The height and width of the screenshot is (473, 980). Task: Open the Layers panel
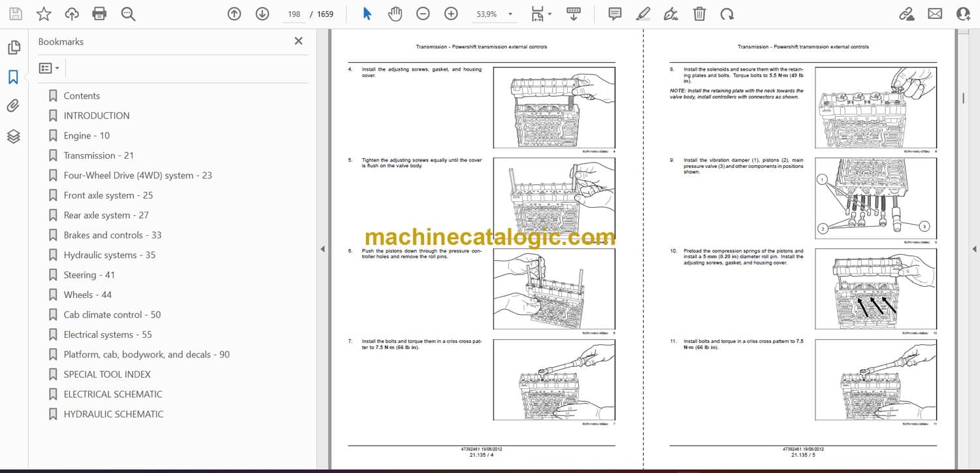[x=14, y=136]
